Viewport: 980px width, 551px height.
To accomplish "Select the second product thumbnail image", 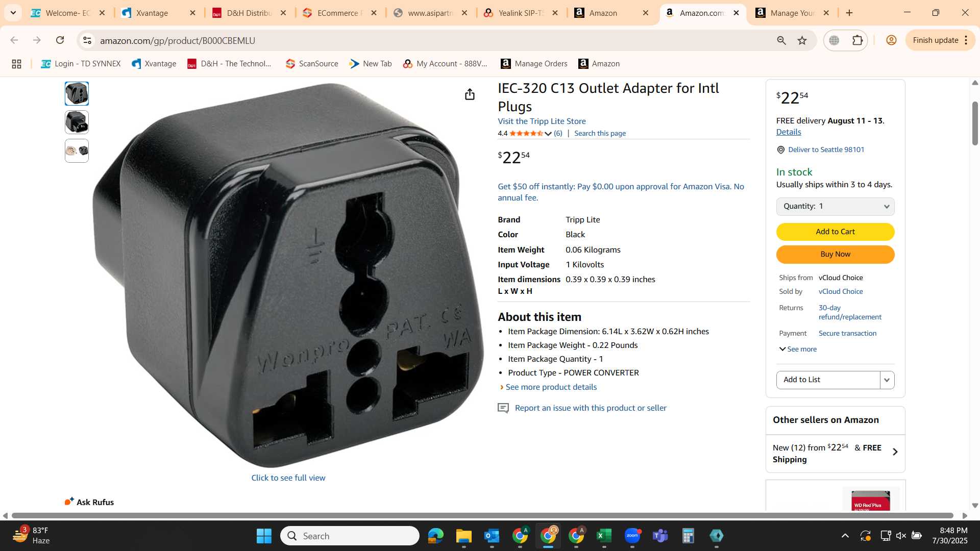I will point(77,122).
